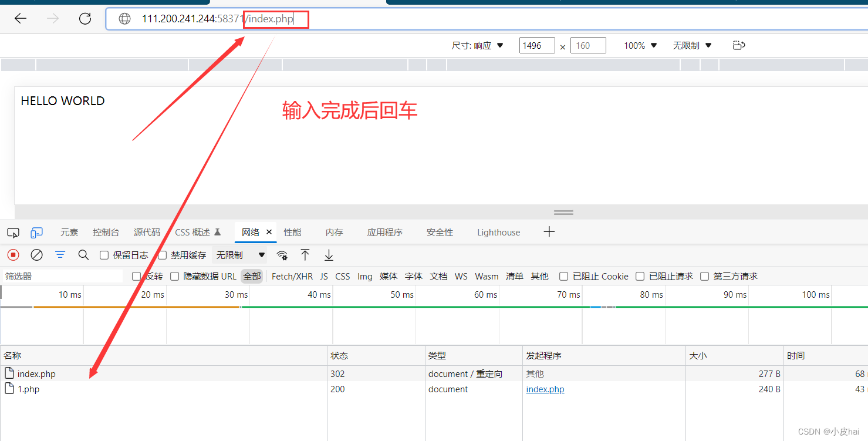Viewport: 868px width, 441px height.
Task: Filter requests by JS
Action: [324, 276]
